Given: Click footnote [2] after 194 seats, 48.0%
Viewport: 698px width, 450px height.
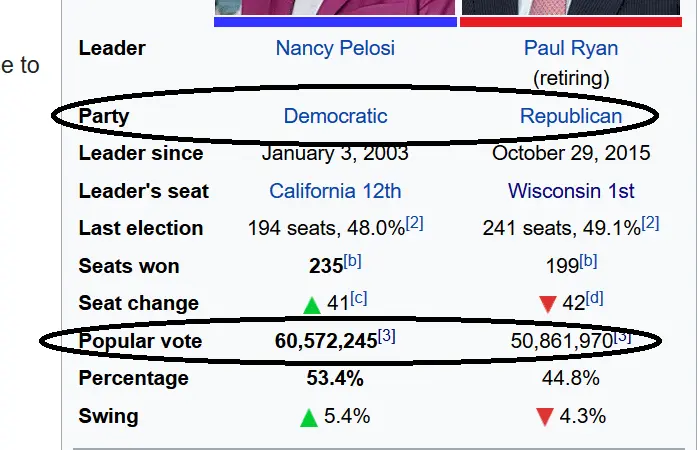Looking at the screenshot, I should coord(414,223).
